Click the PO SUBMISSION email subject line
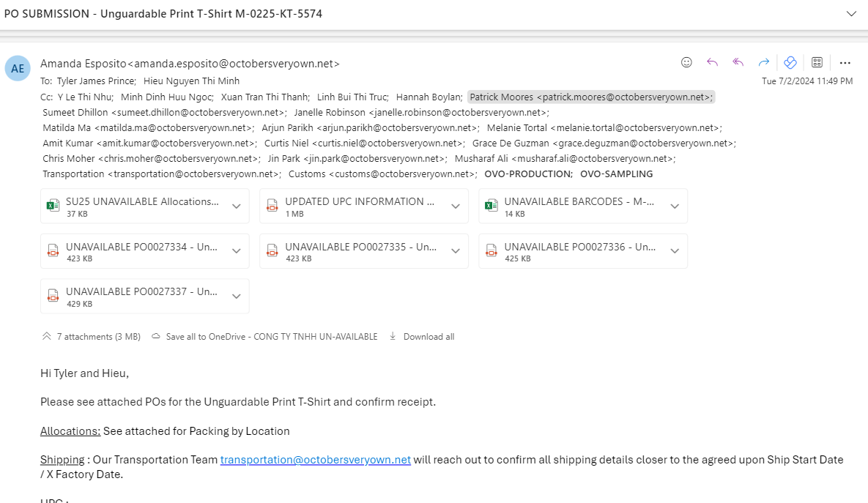Viewport: 868px width, 503px height. point(163,14)
